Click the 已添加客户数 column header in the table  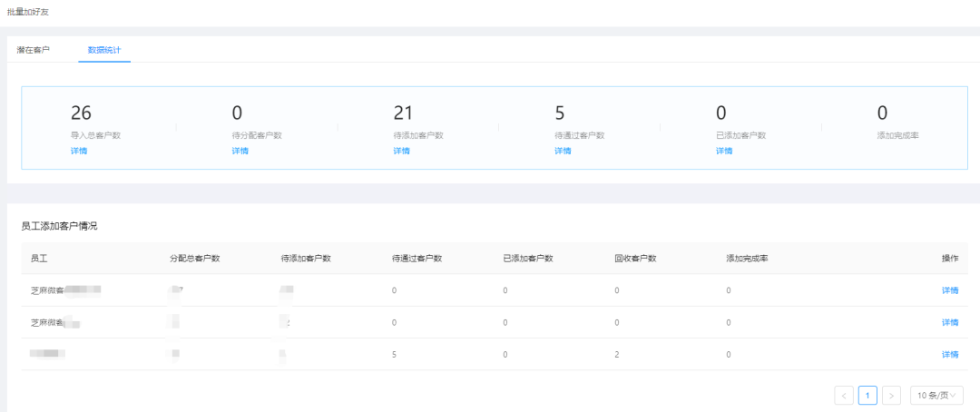(x=528, y=259)
